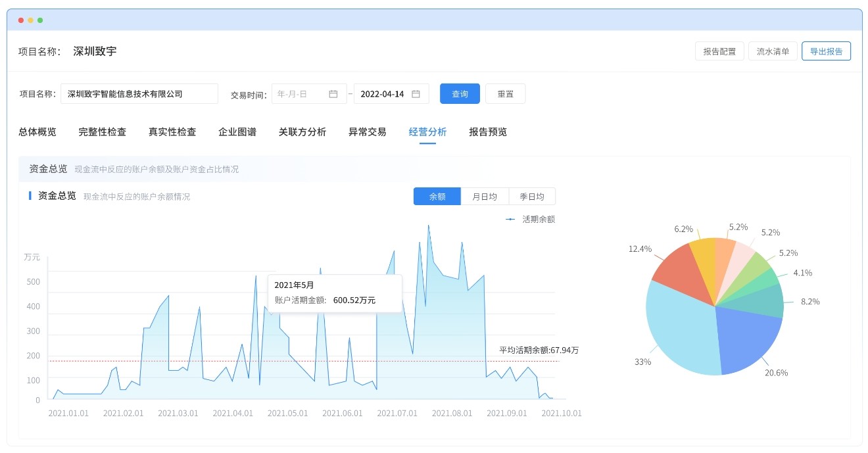This screenshot has height=453, width=868.
Task: Click the 8.2% pie label
Action: (810, 302)
